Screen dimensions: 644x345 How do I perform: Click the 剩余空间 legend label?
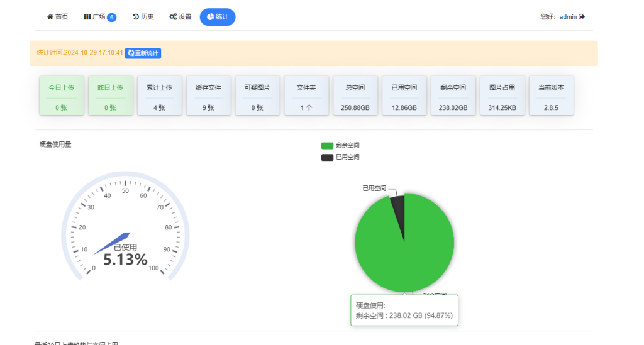coord(347,145)
